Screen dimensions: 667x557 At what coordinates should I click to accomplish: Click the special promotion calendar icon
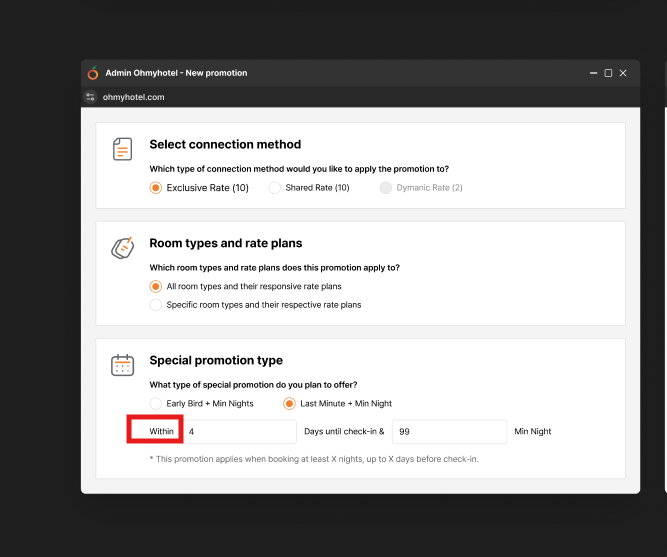[x=122, y=365]
